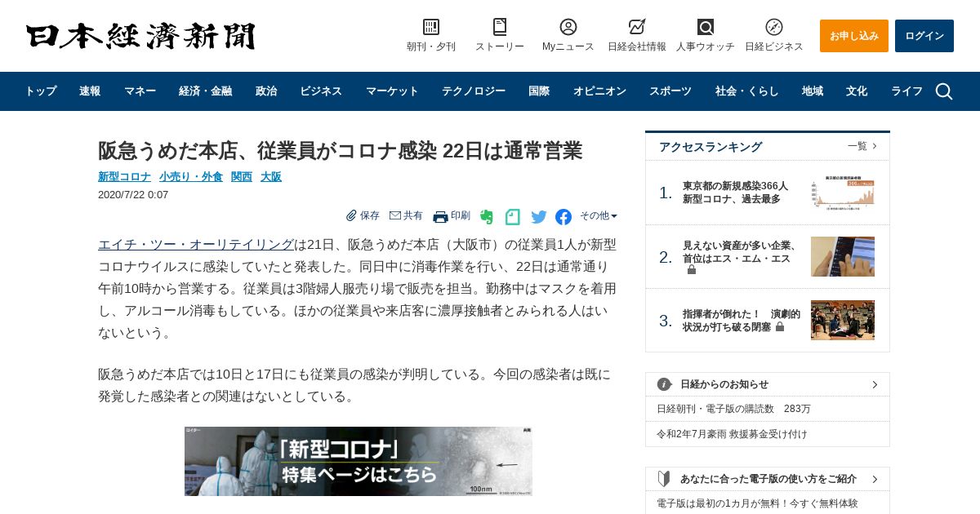Expand あなたに合った電子版の使い方 chevron arrow
The image size is (980, 514).
875,479
